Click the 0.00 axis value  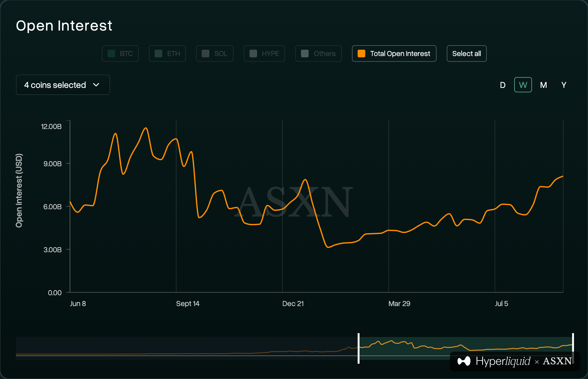tap(55, 293)
